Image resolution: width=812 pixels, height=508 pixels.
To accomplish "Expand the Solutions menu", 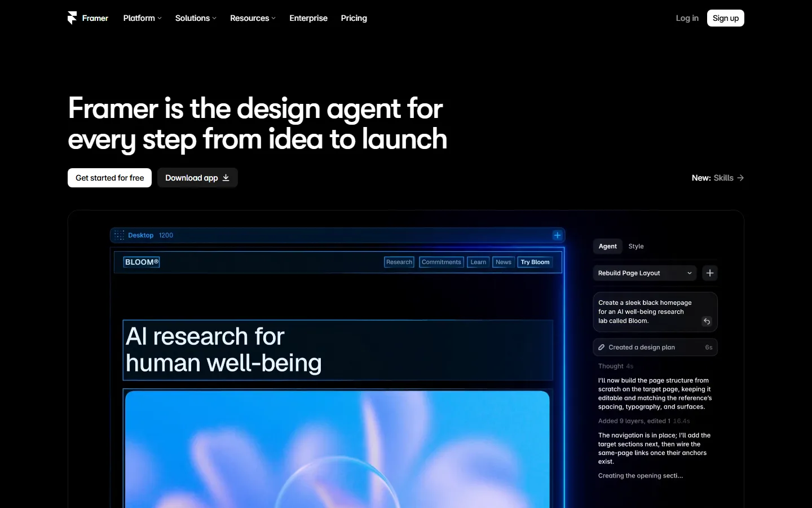I will tap(196, 18).
